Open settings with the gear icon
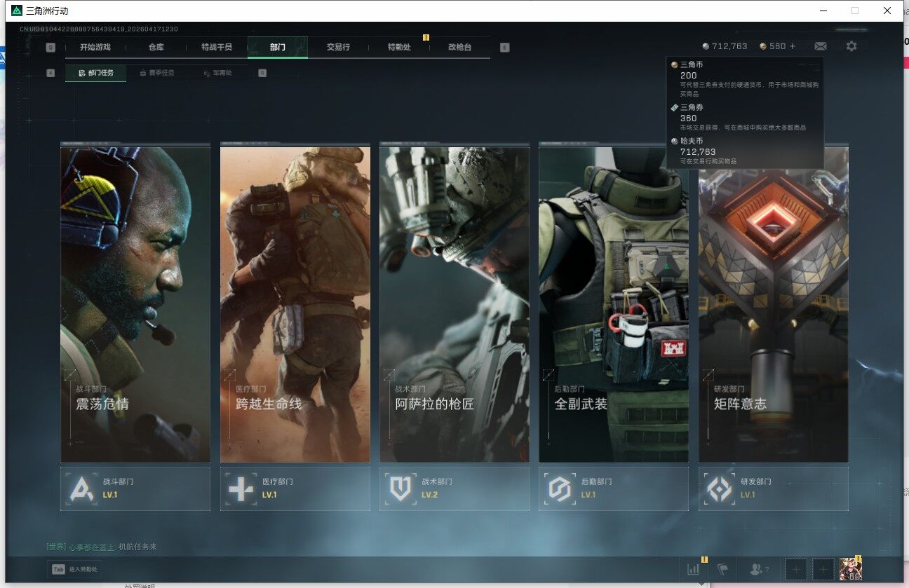The image size is (909, 588). coord(851,46)
